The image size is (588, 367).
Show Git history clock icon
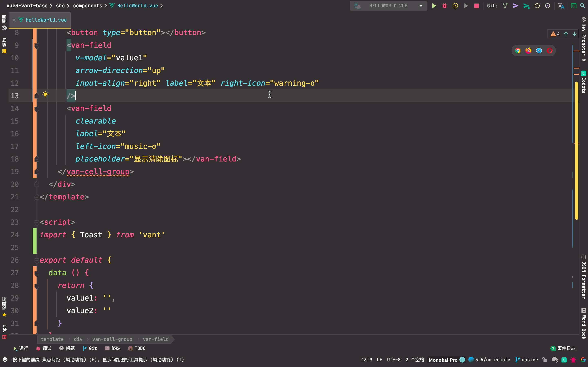537,6
